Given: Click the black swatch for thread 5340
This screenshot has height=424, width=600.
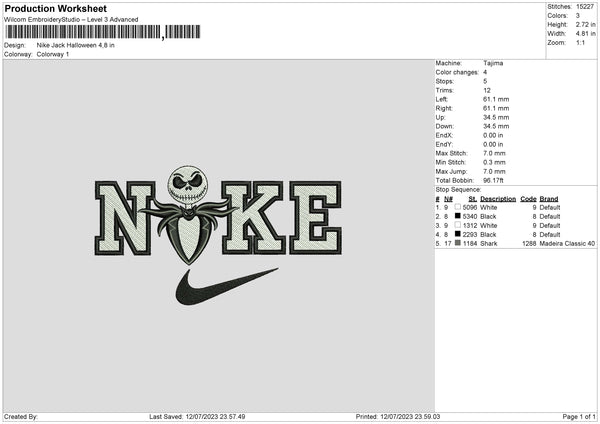Looking at the screenshot, I should coord(458,216).
